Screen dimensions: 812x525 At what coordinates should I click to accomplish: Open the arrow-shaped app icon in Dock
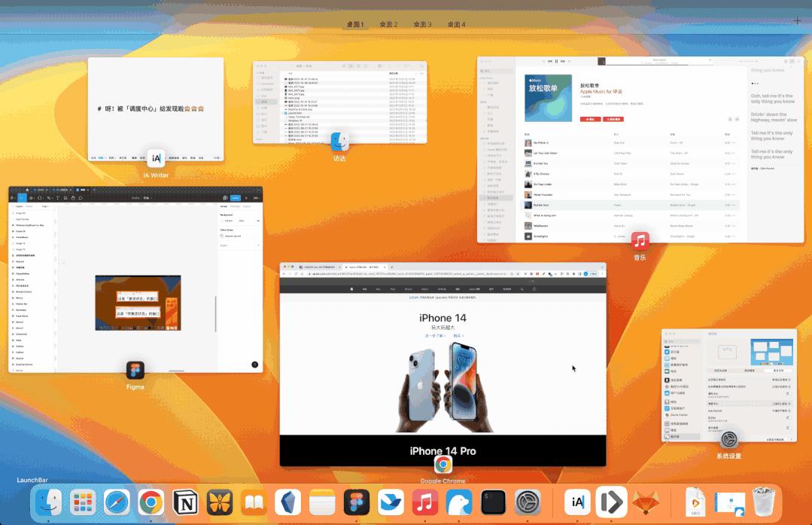[612, 502]
